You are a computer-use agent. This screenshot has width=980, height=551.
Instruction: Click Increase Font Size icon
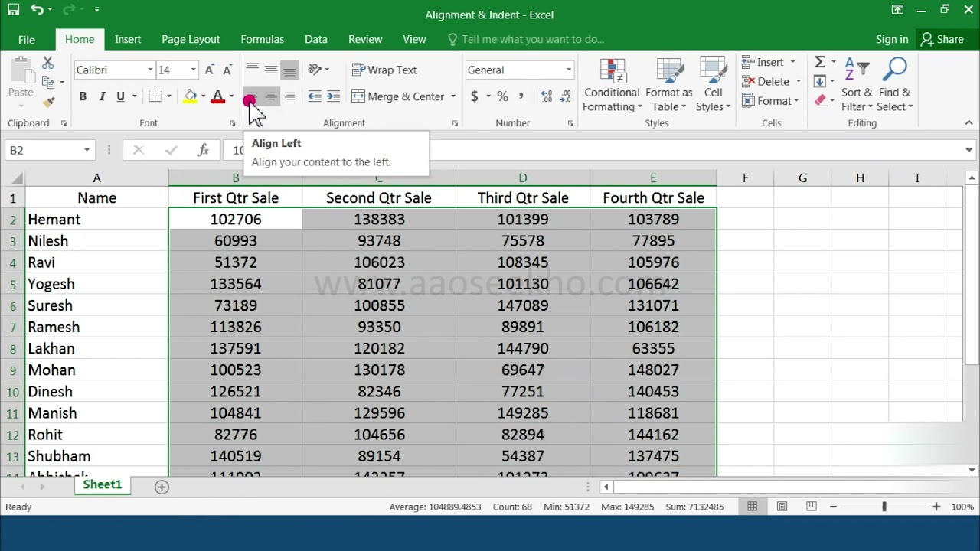click(210, 70)
